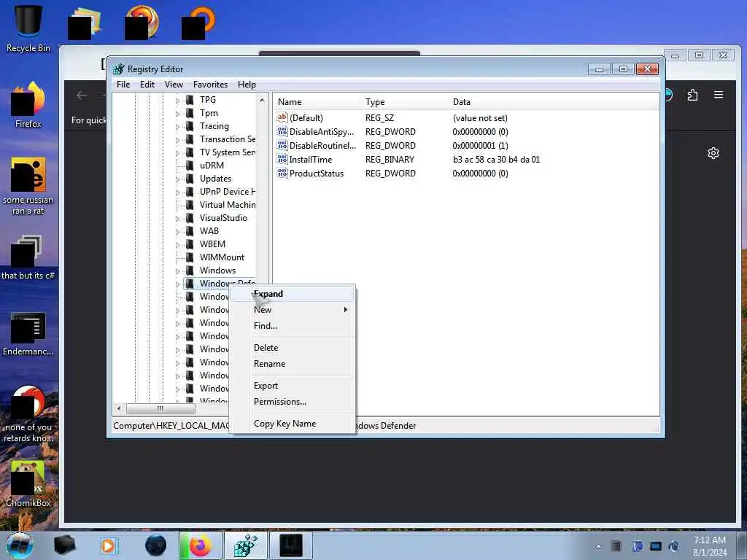Click the DisableRoutinel... DWORD value icon
The image size is (747, 560).
tap(282, 145)
